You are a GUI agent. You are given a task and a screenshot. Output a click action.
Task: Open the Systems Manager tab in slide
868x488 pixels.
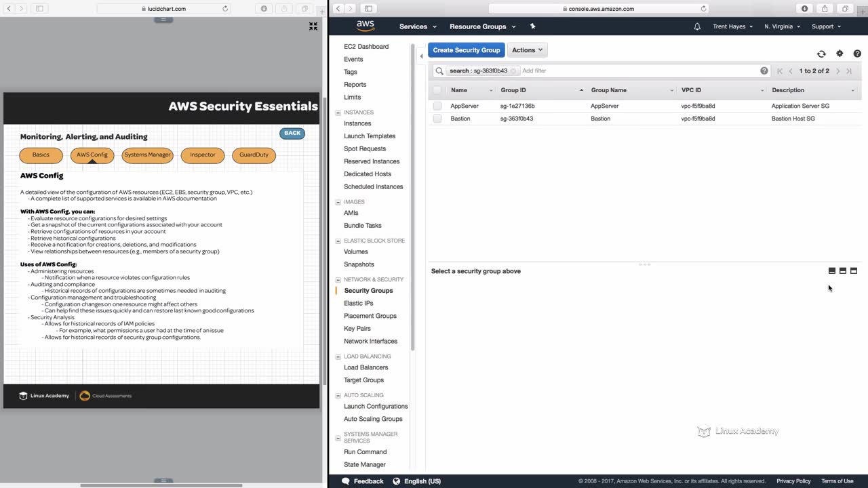coord(147,155)
